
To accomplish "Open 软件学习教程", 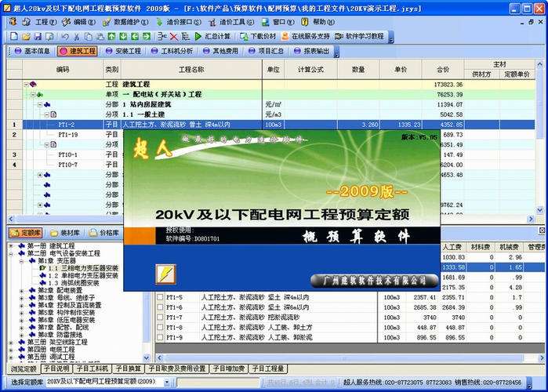I will click(x=359, y=36).
